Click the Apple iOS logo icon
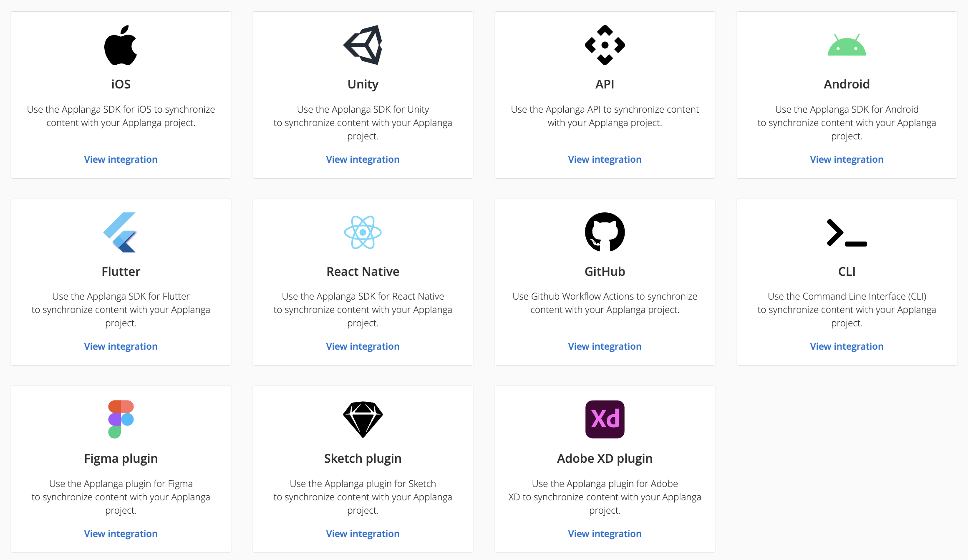The image size is (968, 560). (121, 45)
